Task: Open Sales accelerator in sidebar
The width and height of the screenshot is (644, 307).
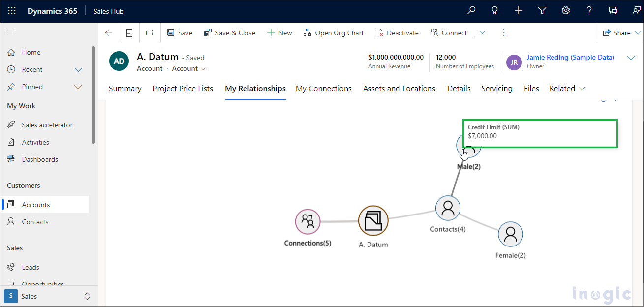Action: [x=46, y=125]
